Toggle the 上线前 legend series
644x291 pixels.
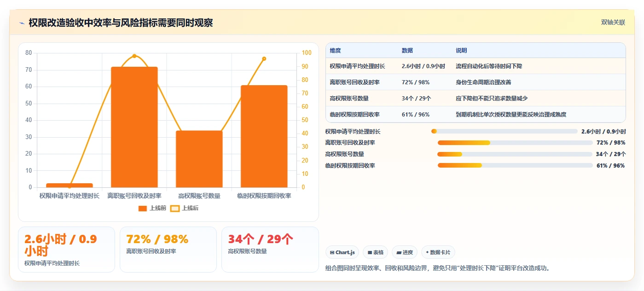coord(152,208)
